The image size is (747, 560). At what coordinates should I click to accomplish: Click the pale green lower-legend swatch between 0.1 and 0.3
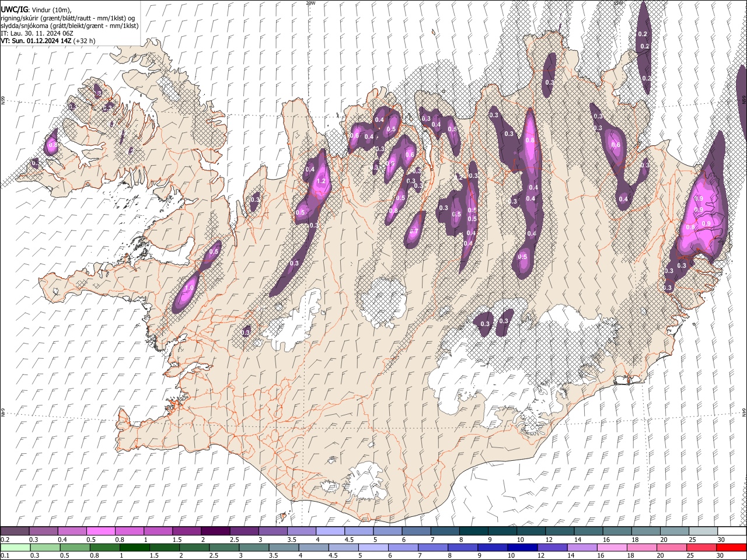pyautogui.click(x=15, y=547)
